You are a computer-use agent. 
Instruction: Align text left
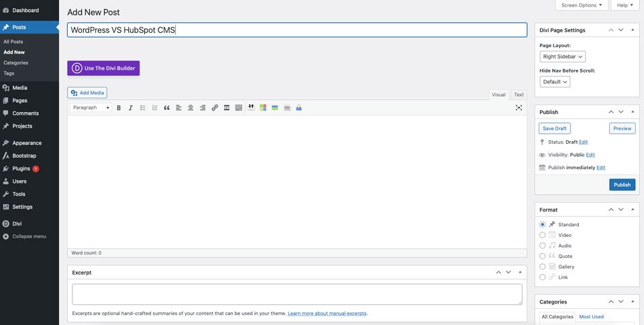(178, 107)
